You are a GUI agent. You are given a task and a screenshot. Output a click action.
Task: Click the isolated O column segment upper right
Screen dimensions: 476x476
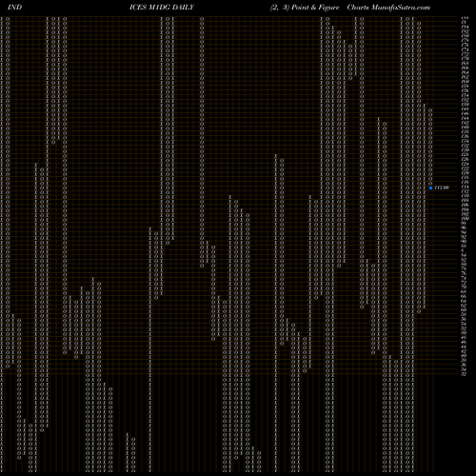pyautogui.click(x=350, y=62)
